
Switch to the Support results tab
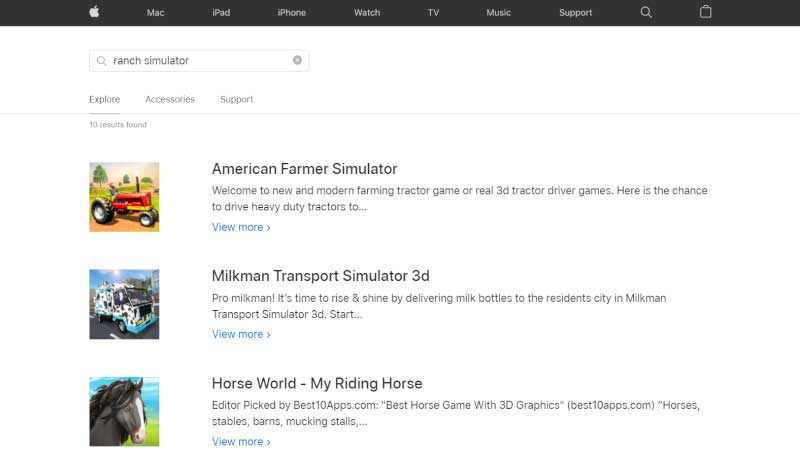(236, 99)
